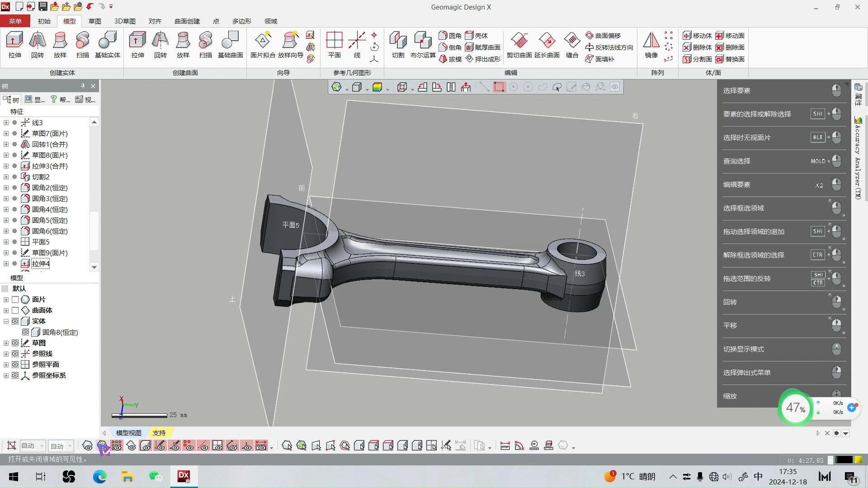Image resolution: width=868 pixels, height=488 pixels.
Task: Select the 缝合 sew tool
Action: (571, 45)
